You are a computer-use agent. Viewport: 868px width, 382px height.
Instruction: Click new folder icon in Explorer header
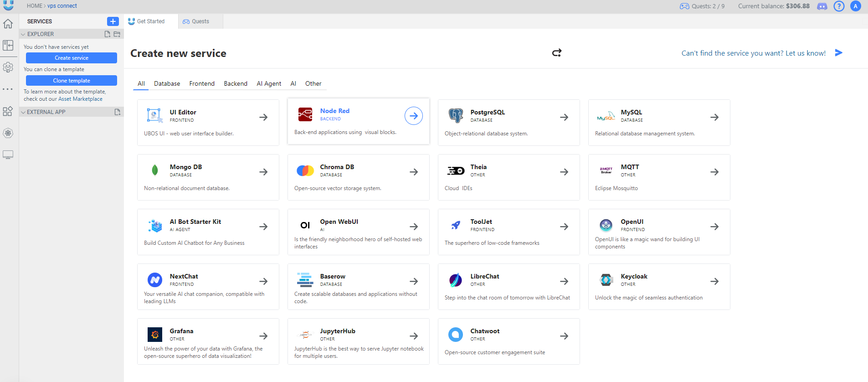click(117, 34)
